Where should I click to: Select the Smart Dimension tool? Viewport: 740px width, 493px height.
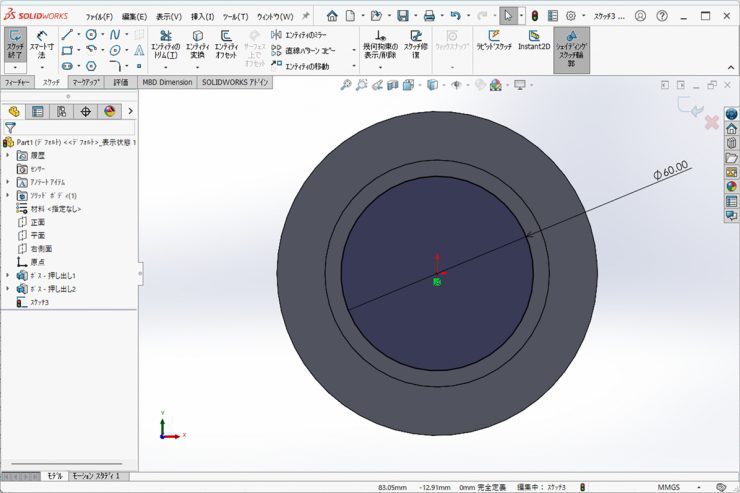[41, 44]
